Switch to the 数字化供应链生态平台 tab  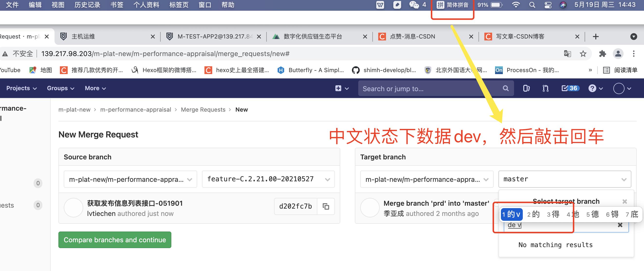tap(320, 37)
